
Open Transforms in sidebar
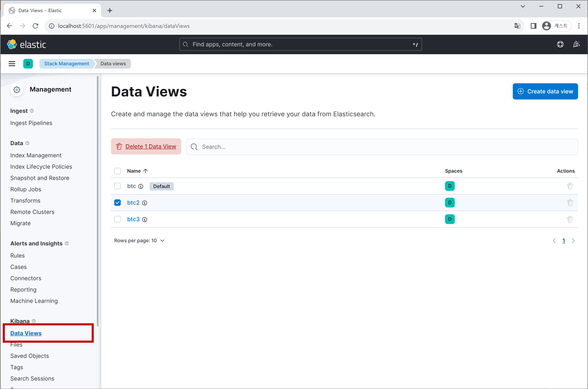click(25, 201)
